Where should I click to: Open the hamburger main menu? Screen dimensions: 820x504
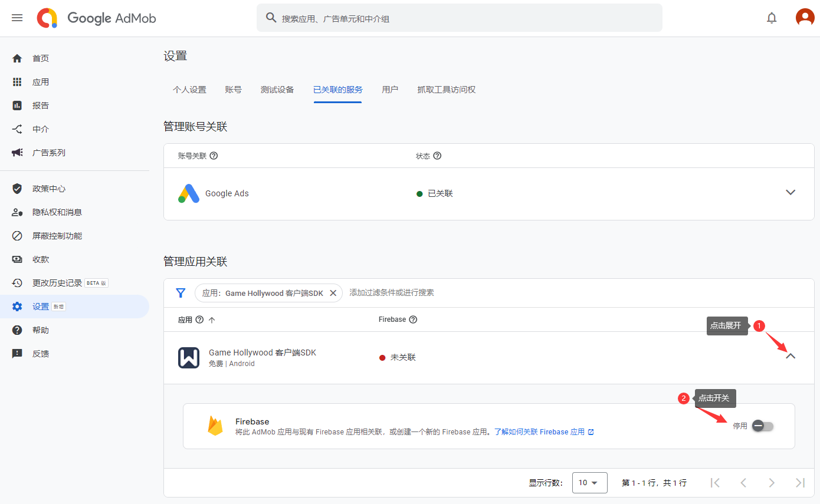coord(17,18)
